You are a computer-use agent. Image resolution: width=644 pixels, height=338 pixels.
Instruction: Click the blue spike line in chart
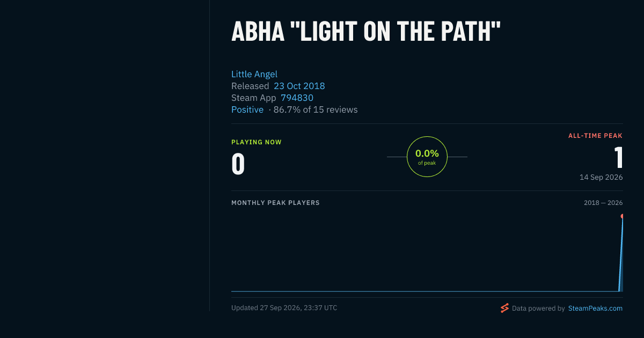click(x=621, y=255)
